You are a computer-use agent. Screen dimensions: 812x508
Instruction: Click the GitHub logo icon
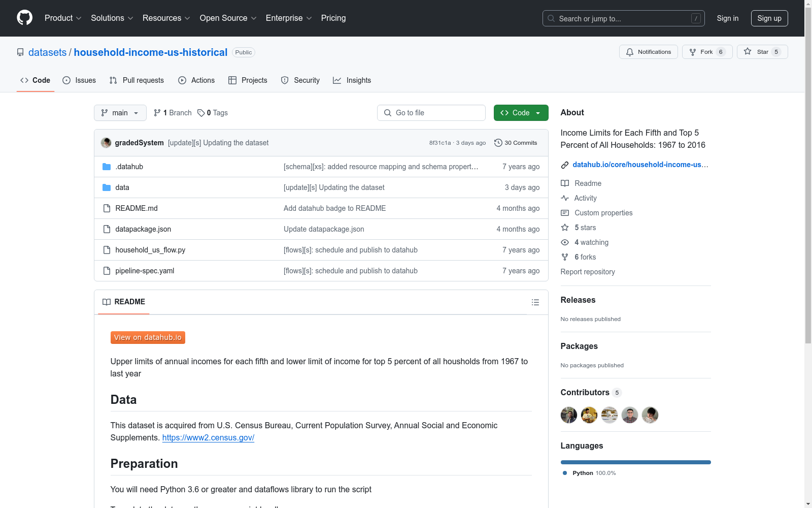tap(24, 18)
